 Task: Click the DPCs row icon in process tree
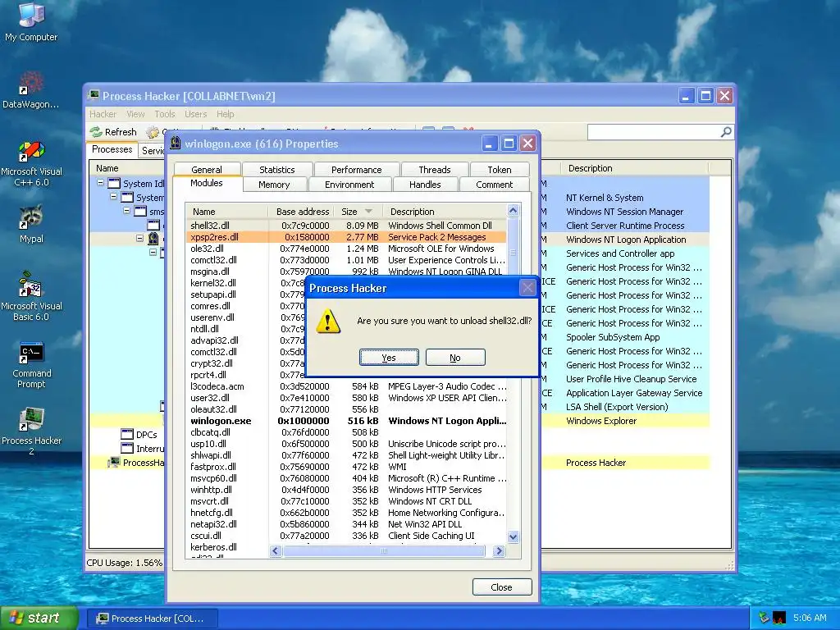(127, 434)
